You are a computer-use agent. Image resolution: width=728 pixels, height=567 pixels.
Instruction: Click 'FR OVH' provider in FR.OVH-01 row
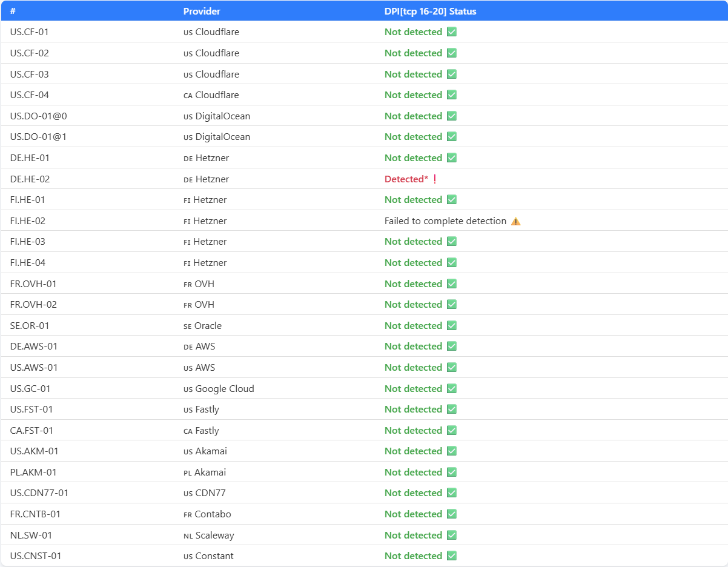[199, 284]
